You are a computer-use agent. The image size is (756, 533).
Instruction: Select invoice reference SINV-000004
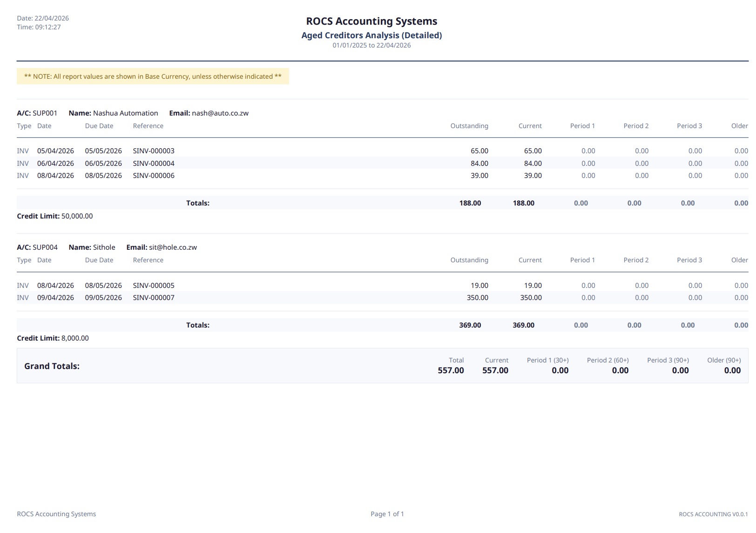tap(153, 163)
